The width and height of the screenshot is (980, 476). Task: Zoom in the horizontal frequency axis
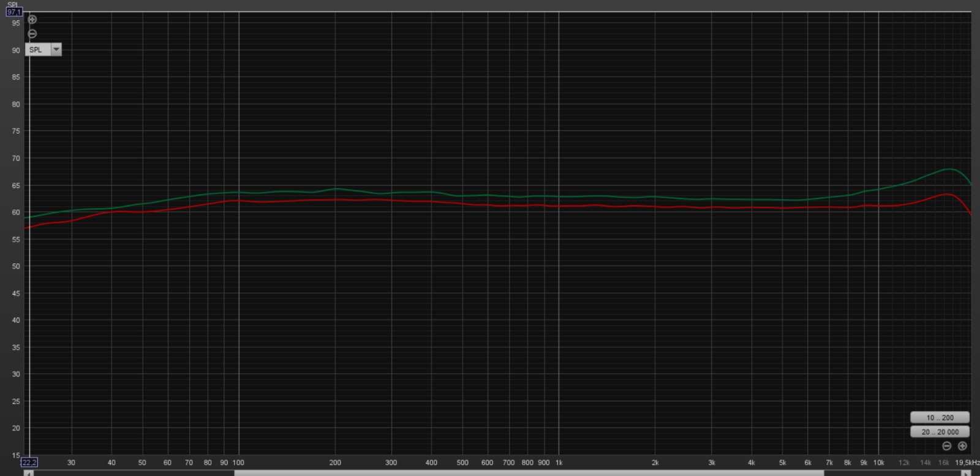coord(962,446)
